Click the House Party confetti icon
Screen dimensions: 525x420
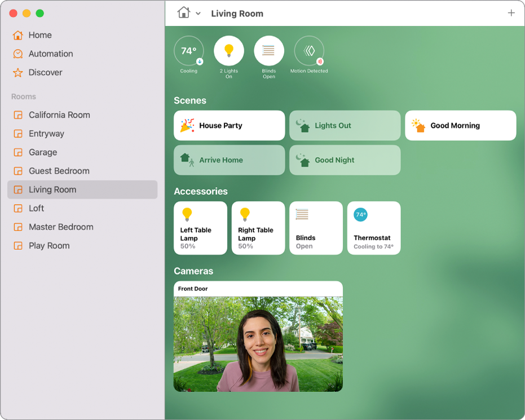click(x=187, y=125)
